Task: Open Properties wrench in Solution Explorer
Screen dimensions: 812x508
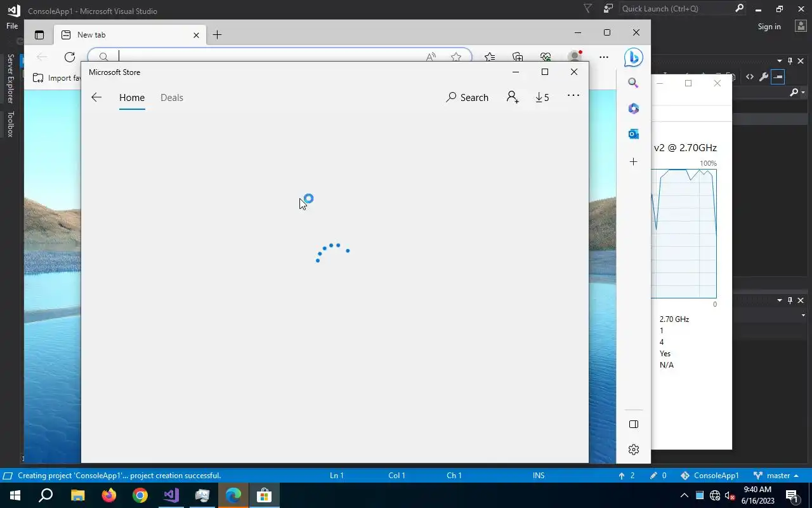Action: click(764, 77)
